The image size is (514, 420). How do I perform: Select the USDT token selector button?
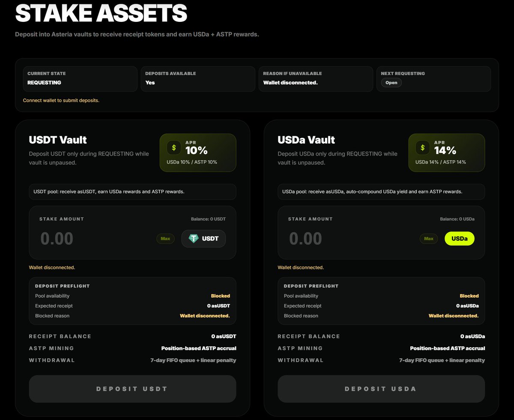click(203, 239)
